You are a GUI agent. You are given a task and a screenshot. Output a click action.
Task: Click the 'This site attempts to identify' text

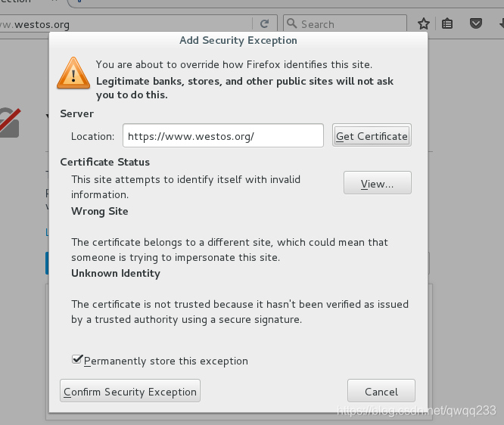[x=186, y=187]
